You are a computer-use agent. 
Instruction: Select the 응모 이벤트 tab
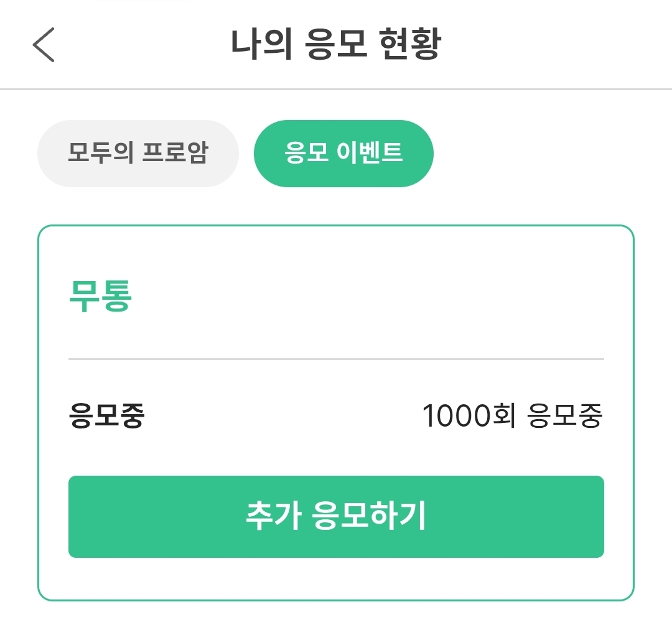click(x=343, y=153)
